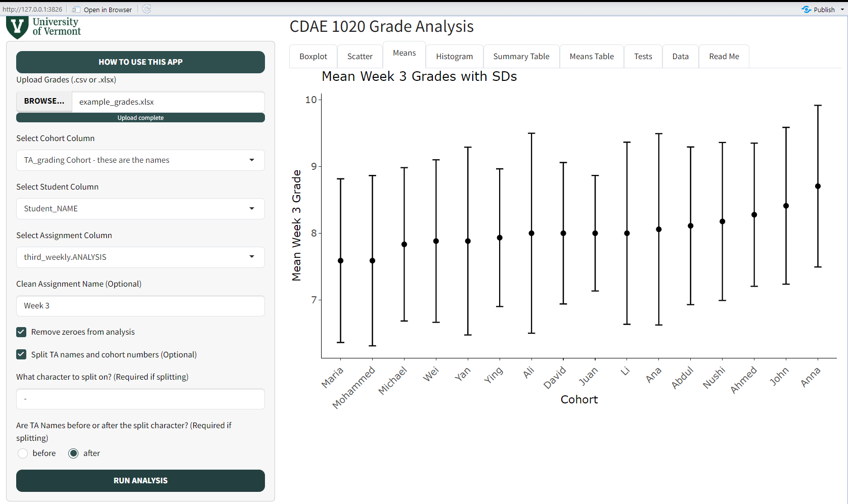Click the blue Publish icon
The image size is (848, 504).
point(806,10)
